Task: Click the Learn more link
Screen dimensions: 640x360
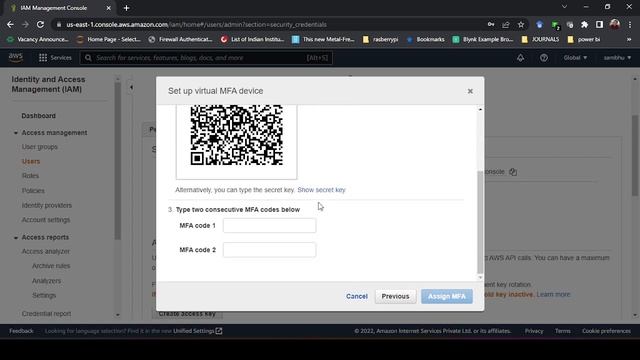Action: [x=553, y=294]
